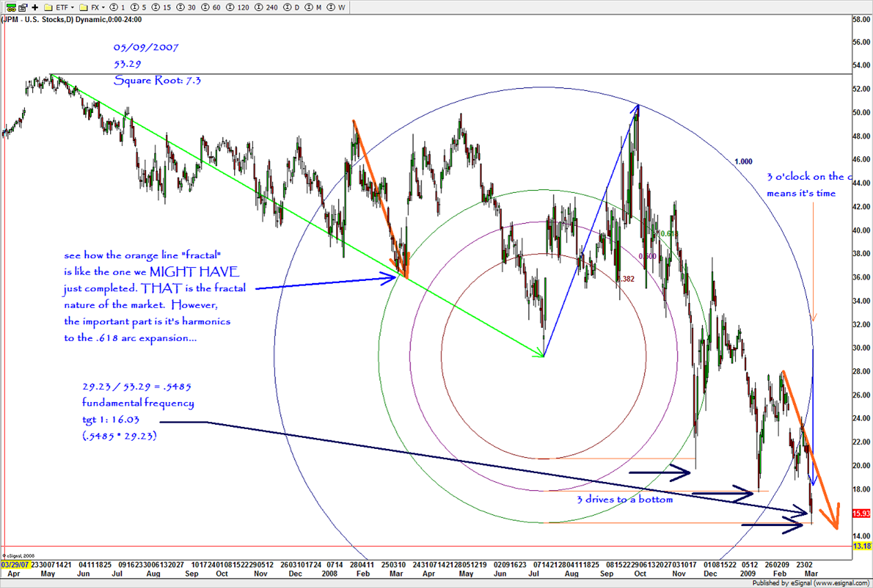873x588 pixels.
Task: Expand the FX folder dropdown
Action: 94,8
